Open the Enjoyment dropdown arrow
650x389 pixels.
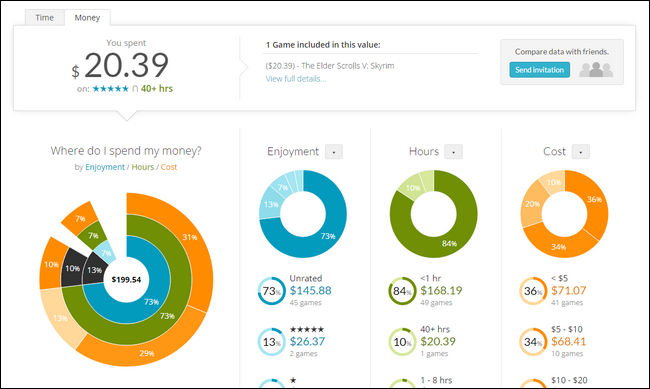click(x=334, y=152)
